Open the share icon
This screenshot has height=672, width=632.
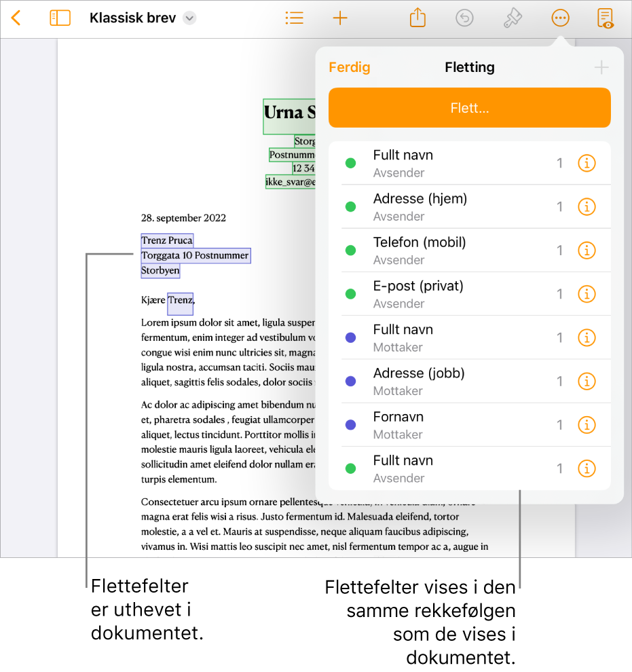point(417,18)
